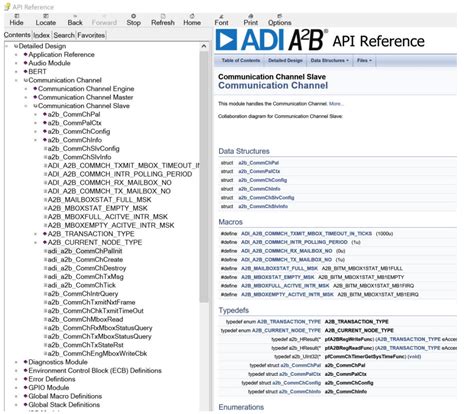Select Error Definitions tree item
This screenshot has height=414, width=474.
pos(52,379)
